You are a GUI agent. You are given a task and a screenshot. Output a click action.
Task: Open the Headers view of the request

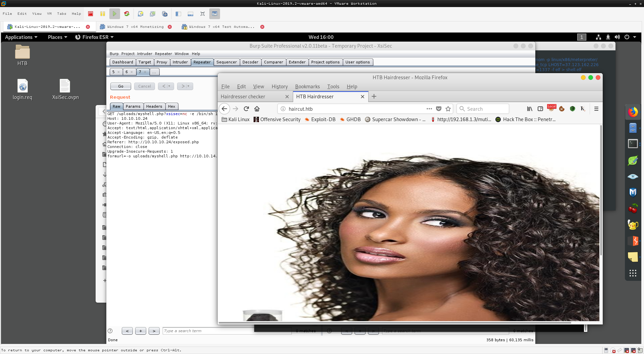tap(154, 106)
